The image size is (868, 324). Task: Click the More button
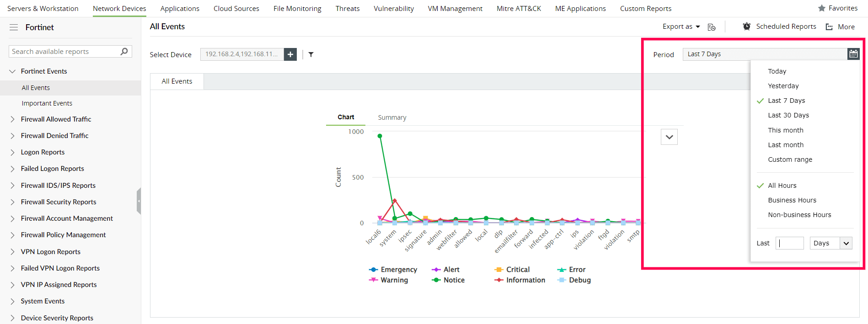click(x=841, y=27)
